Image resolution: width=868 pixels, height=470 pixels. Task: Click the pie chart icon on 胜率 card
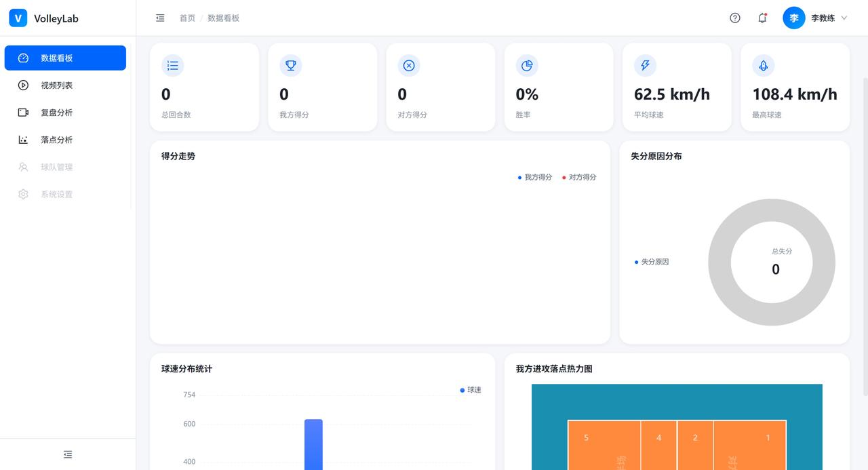[x=527, y=66]
